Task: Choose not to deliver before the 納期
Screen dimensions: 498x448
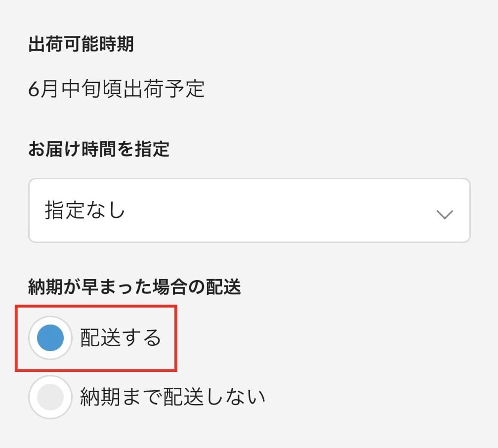Action: [50, 397]
